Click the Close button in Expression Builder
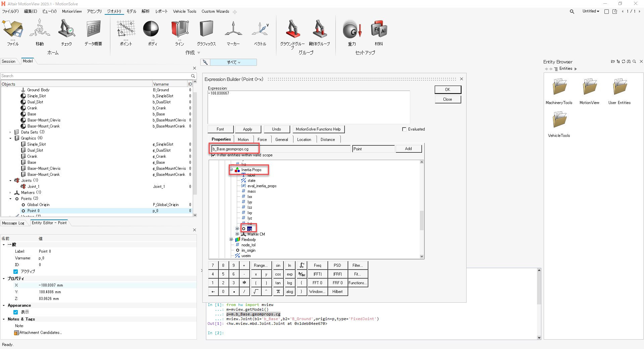 click(x=447, y=99)
